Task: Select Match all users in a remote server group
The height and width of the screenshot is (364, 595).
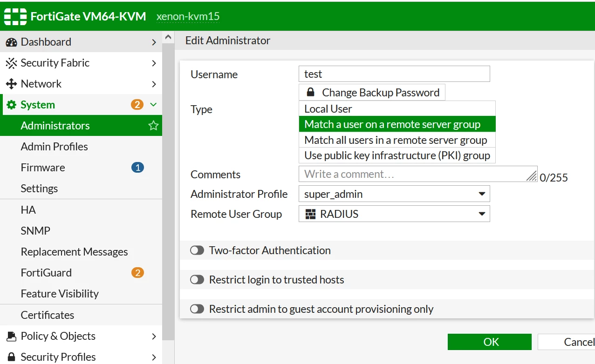Action: (x=397, y=140)
